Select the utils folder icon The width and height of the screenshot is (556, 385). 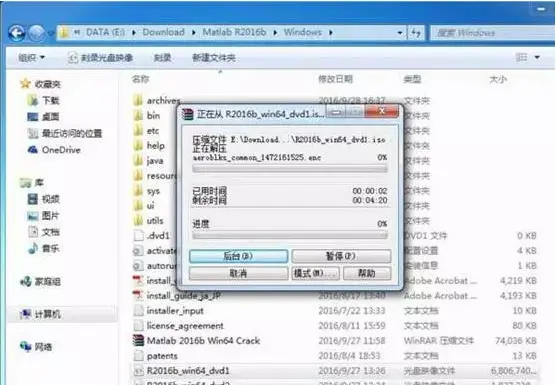tap(138, 221)
